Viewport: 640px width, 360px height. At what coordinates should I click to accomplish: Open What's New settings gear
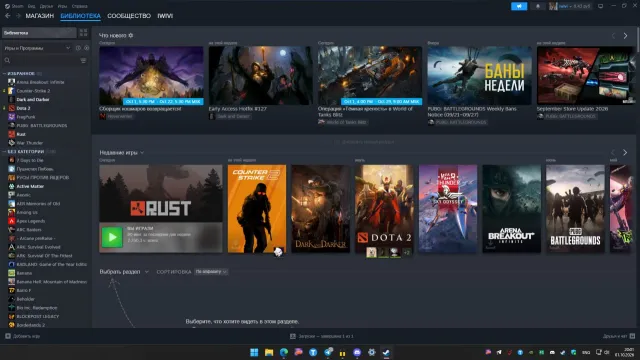131,36
